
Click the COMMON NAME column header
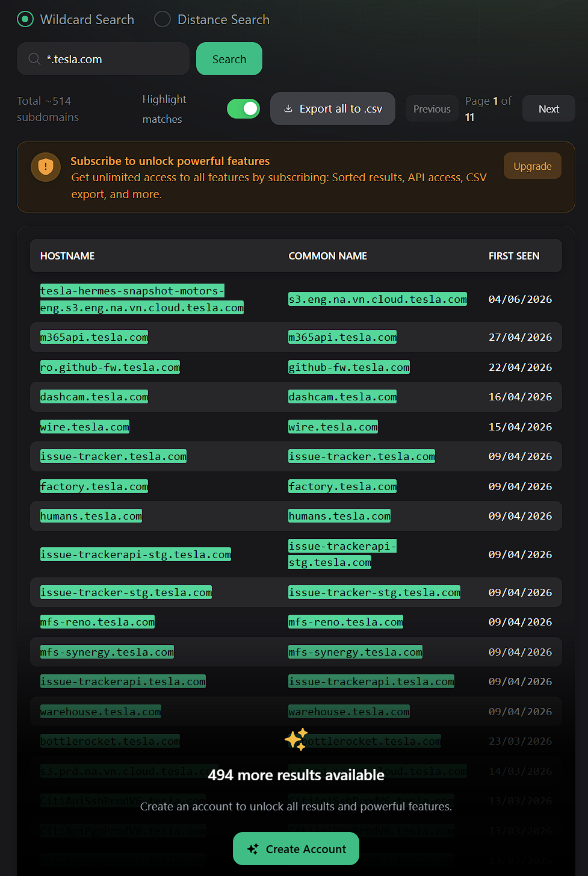[x=328, y=256]
